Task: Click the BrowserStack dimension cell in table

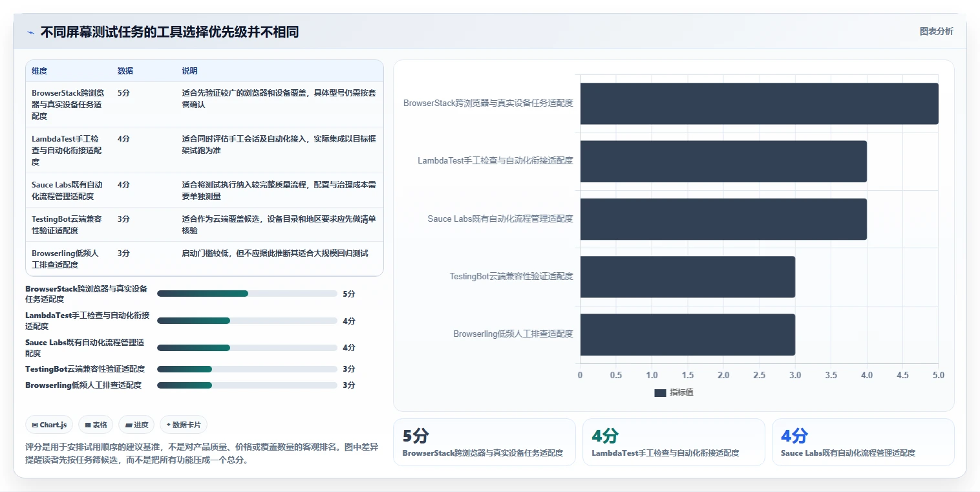Action: click(x=68, y=105)
